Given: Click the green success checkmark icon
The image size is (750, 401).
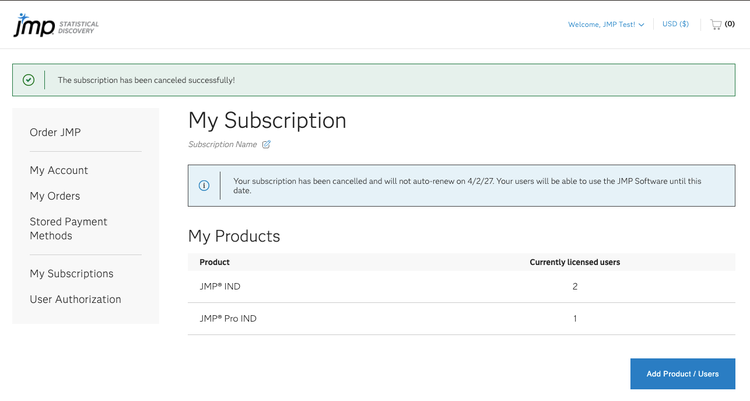Looking at the screenshot, I should pyautogui.click(x=29, y=80).
